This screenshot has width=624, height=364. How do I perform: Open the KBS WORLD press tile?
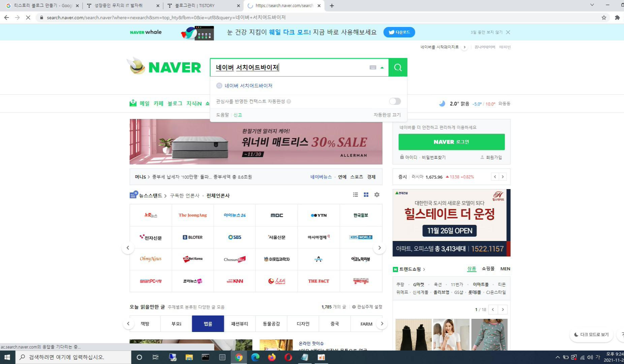[x=361, y=237]
